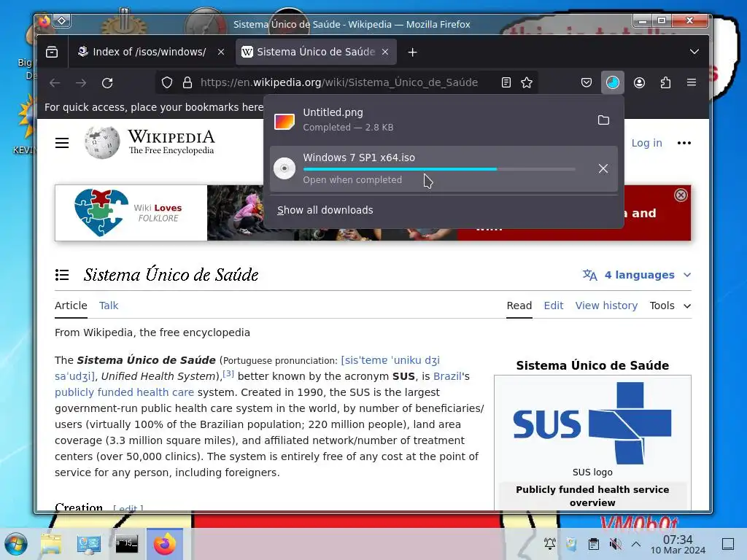The height and width of the screenshot is (560, 747).
Task: Click the notifications bell tray icon
Action: pos(550,543)
